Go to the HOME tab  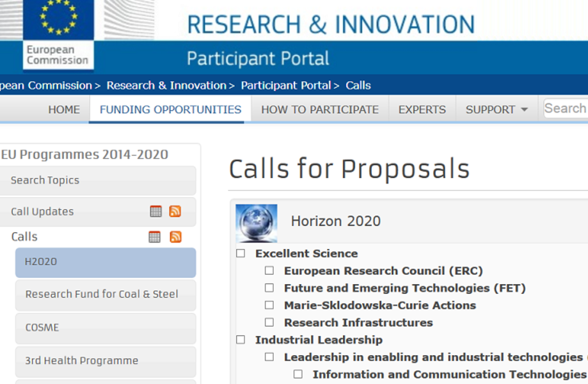pyautogui.click(x=64, y=109)
